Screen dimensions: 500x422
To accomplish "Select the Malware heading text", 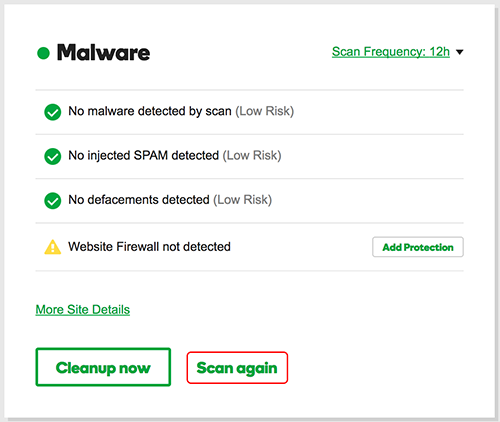I will point(103,53).
